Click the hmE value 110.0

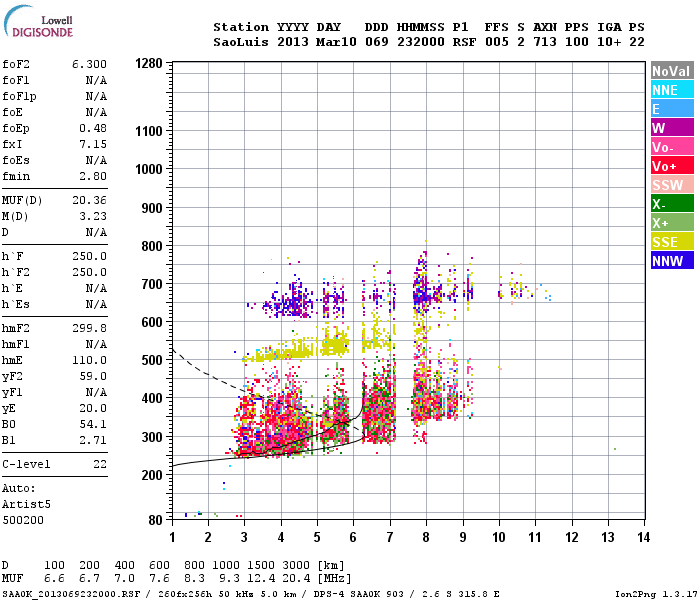pyautogui.click(x=89, y=360)
